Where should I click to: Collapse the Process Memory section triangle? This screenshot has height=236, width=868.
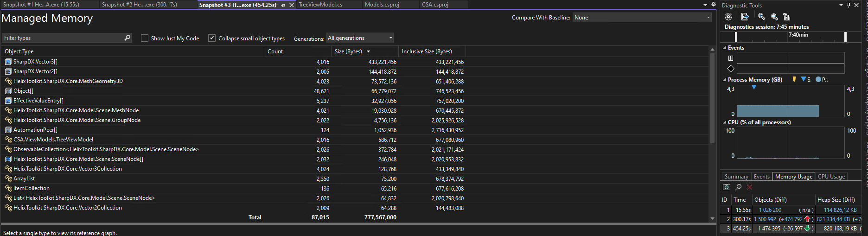click(725, 80)
